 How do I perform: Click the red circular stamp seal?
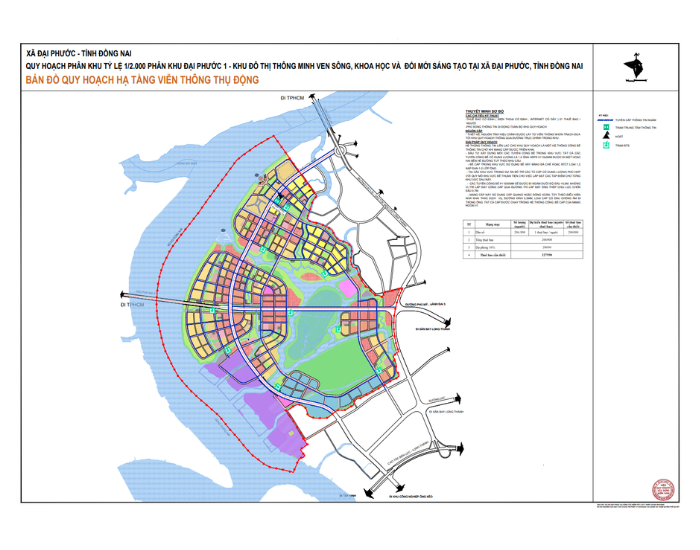(x=663, y=490)
